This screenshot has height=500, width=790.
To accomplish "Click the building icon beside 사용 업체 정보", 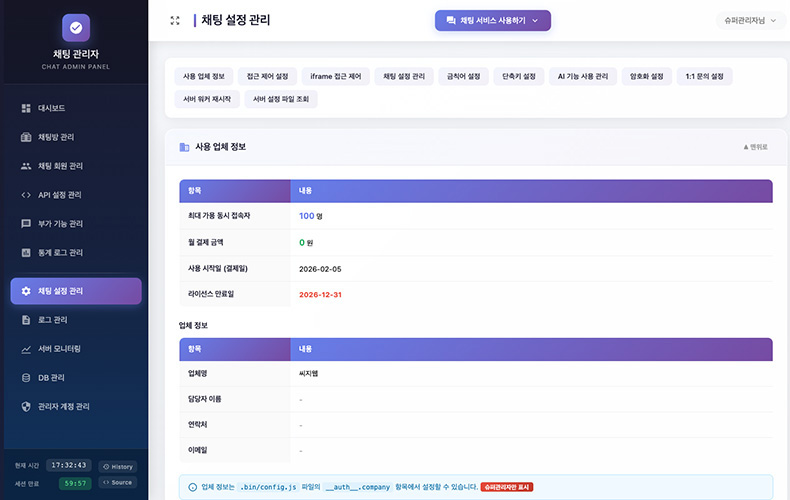I will (x=184, y=147).
